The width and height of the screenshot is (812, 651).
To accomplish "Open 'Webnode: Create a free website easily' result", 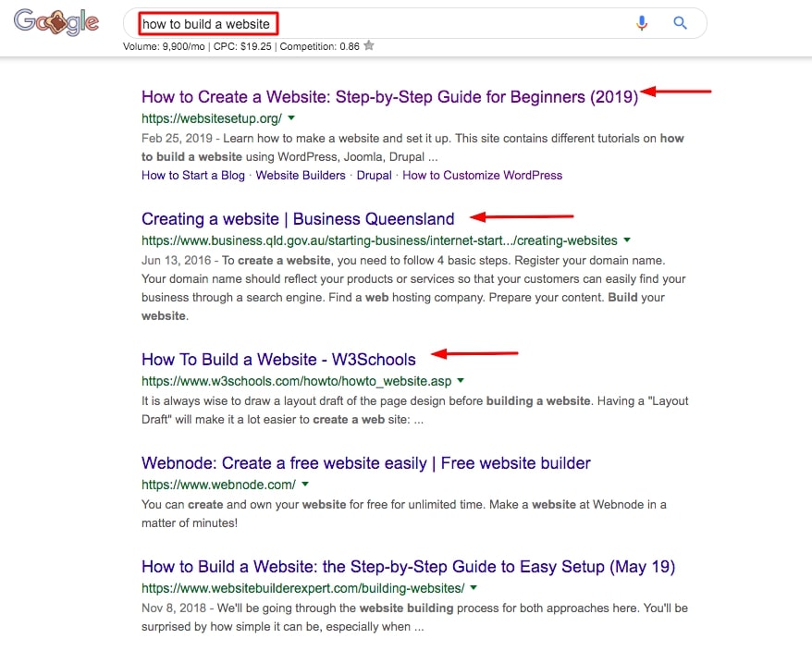I will tap(365, 463).
